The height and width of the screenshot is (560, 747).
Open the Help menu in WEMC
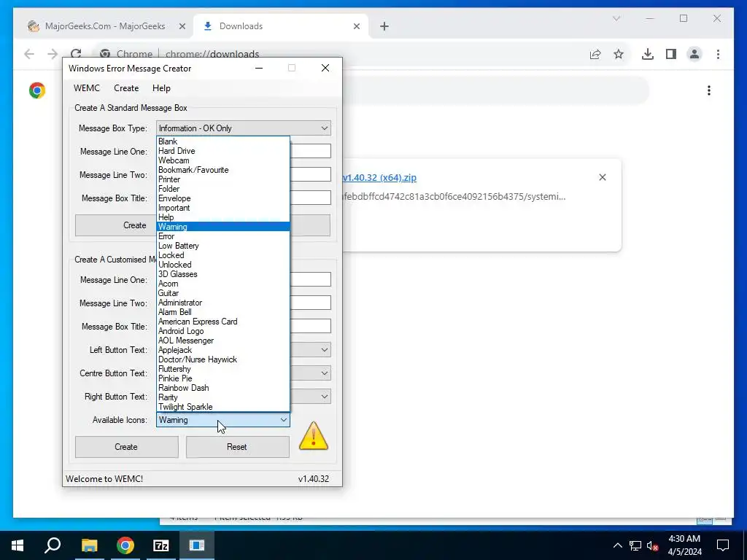[161, 88]
